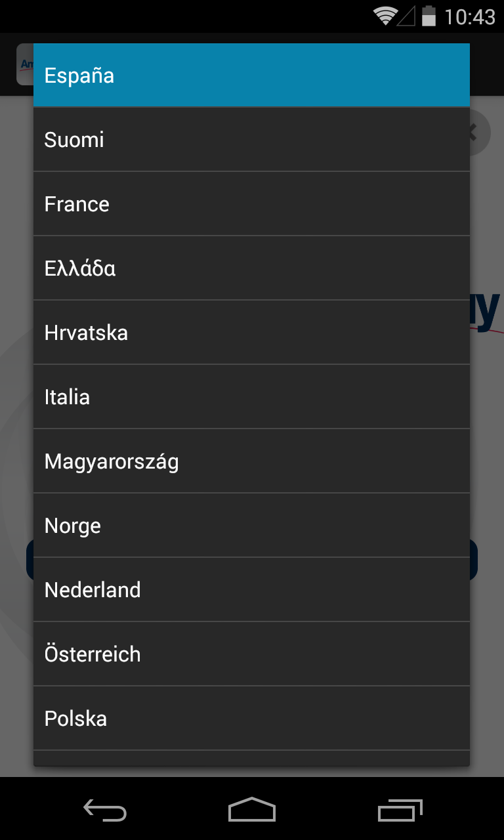Viewport: 504px width, 840px height.
Task: Pick Österreich as the country
Action: [251, 654]
